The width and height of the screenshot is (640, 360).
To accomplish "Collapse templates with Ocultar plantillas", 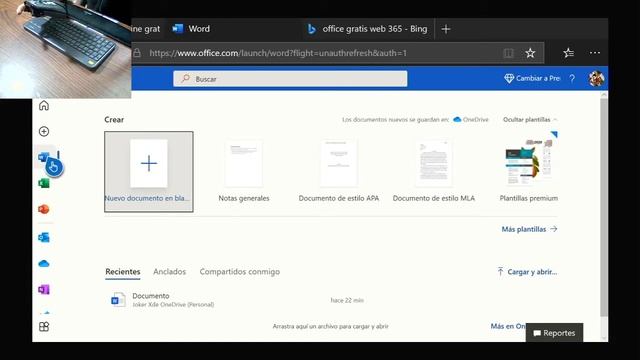I will coord(530,120).
